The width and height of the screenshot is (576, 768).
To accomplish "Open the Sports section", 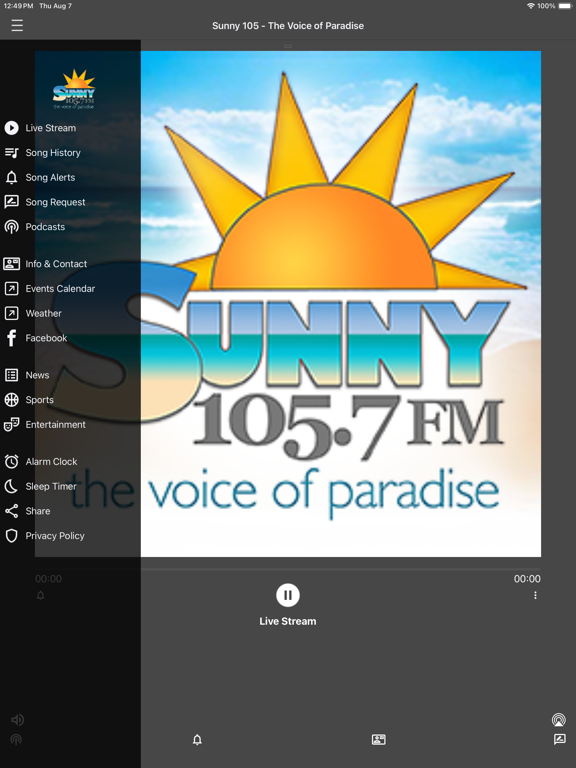I will pyautogui.click(x=40, y=400).
